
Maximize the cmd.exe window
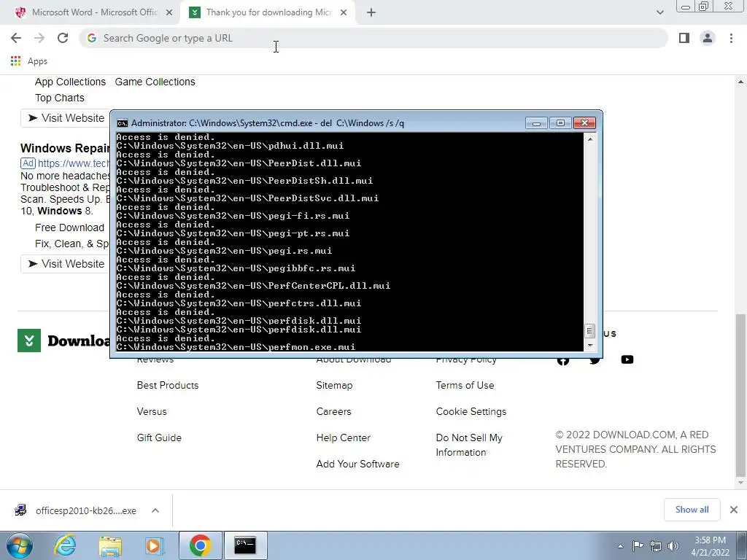tap(560, 123)
